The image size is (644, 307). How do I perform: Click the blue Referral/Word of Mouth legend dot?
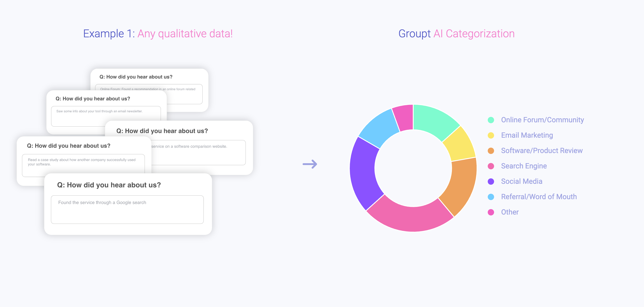pos(491,197)
